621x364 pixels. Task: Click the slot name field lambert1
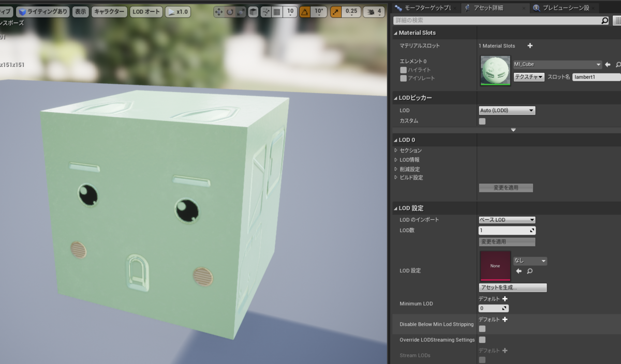pos(597,77)
